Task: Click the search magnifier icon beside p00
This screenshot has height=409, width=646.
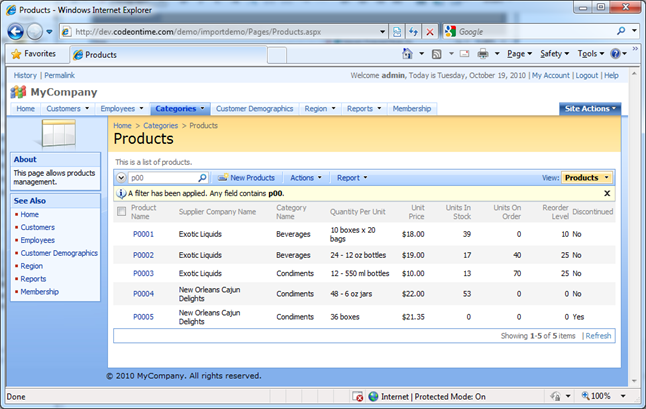Action: click(202, 178)
